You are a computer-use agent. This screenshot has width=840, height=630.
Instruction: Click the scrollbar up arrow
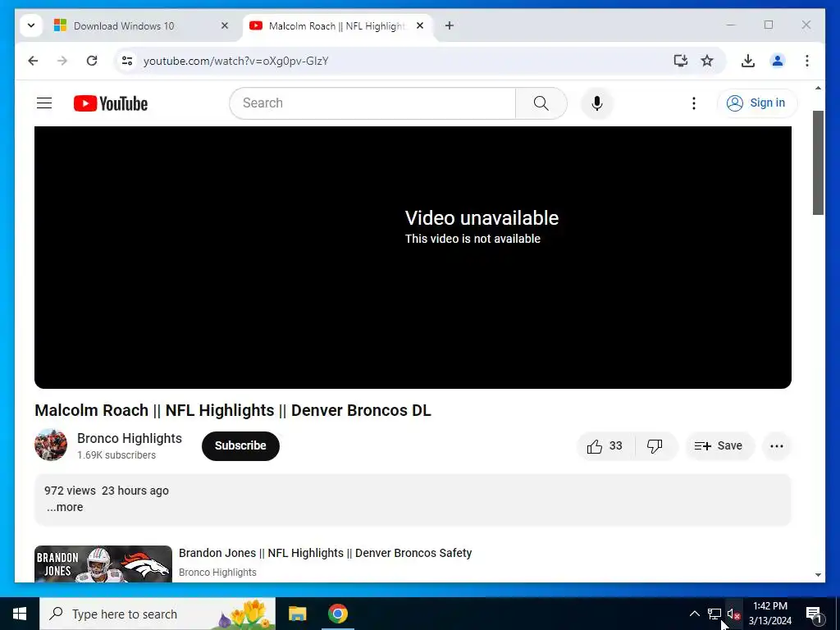pos(818,88)
